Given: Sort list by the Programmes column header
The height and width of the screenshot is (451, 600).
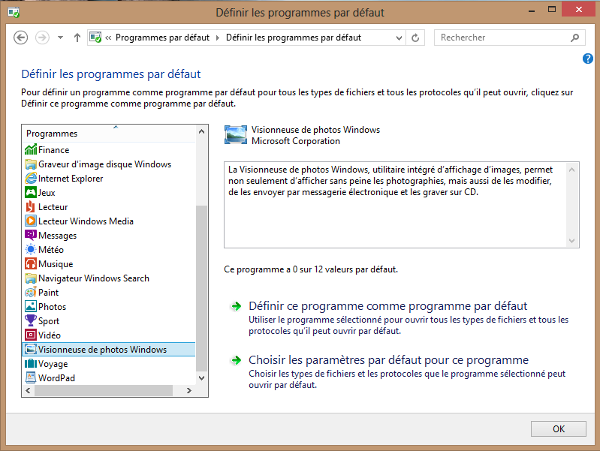Looking at the screenshot, I should click(x=109, y=134).
